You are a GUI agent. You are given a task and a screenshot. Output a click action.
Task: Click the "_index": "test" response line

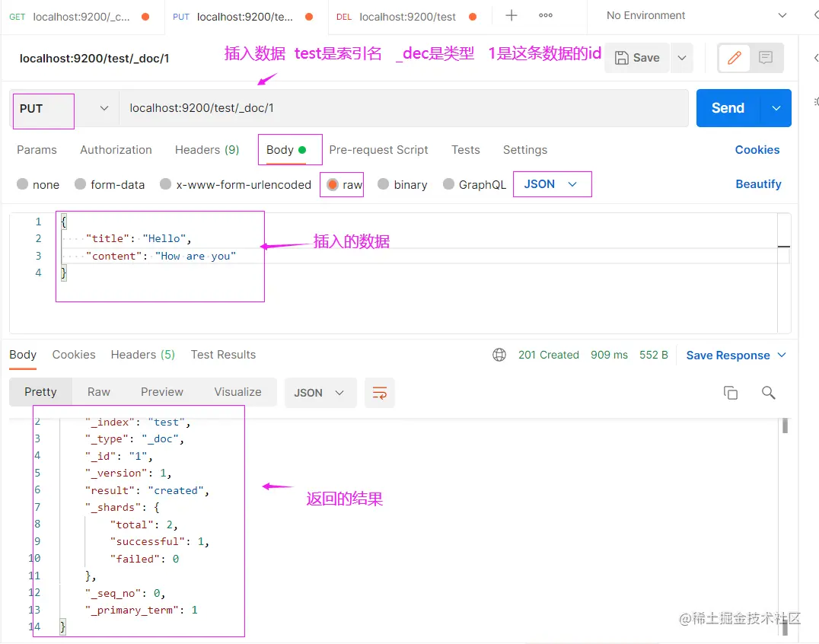coord(138,422)
